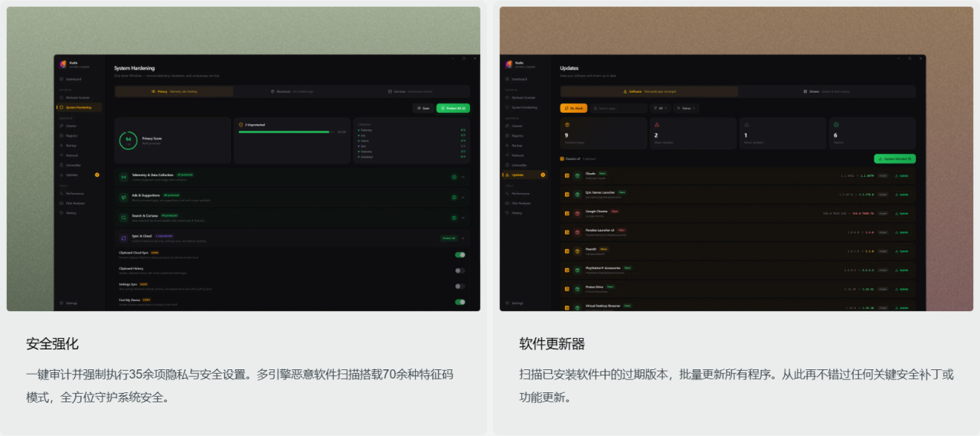Screen dimensions: 980x436
Task: Open History in the Updates window sidebar
Action: point(525,212)
